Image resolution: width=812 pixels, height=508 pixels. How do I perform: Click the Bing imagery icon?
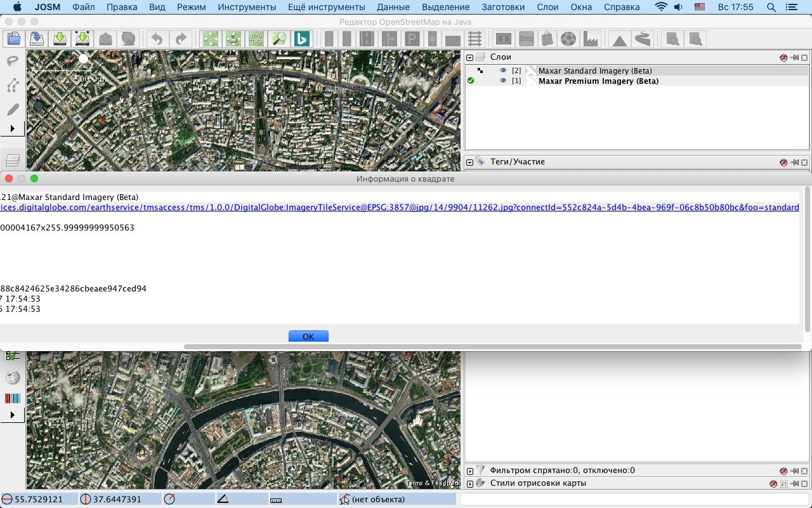click(x=301, y=39)
